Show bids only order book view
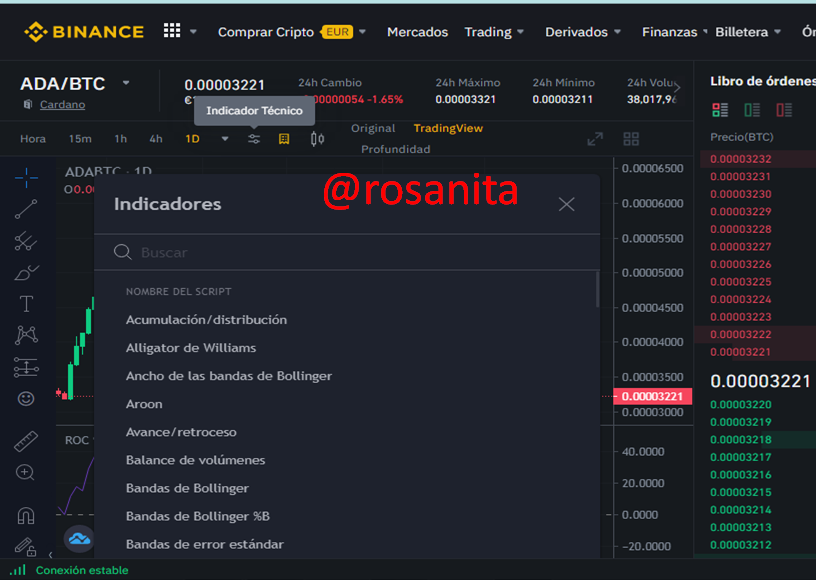Image resolution: width=816 pixels, height=580 pixels. tap(752, 110)
